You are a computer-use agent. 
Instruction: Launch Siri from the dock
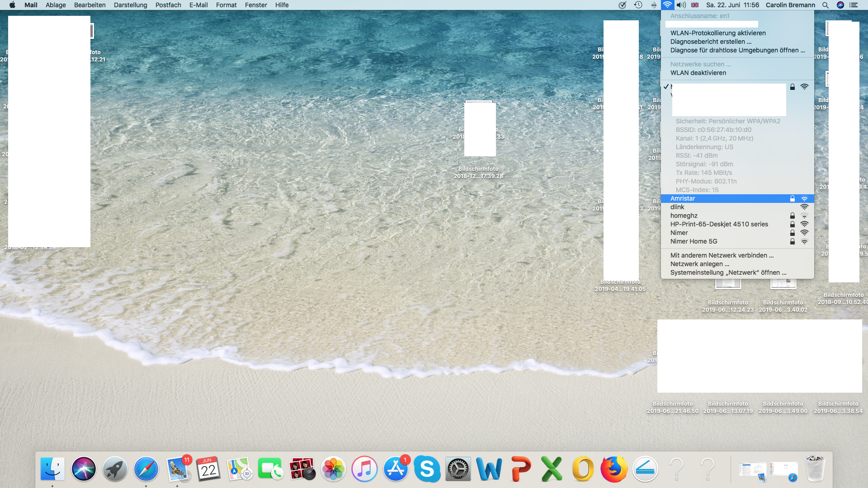[x=84, y=469]
